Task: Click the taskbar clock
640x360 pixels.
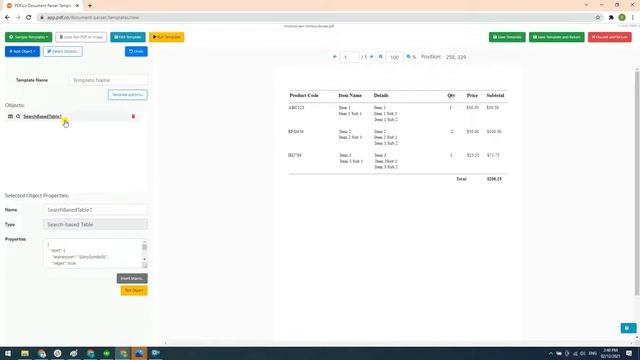Action: click(x=610, y=353)
